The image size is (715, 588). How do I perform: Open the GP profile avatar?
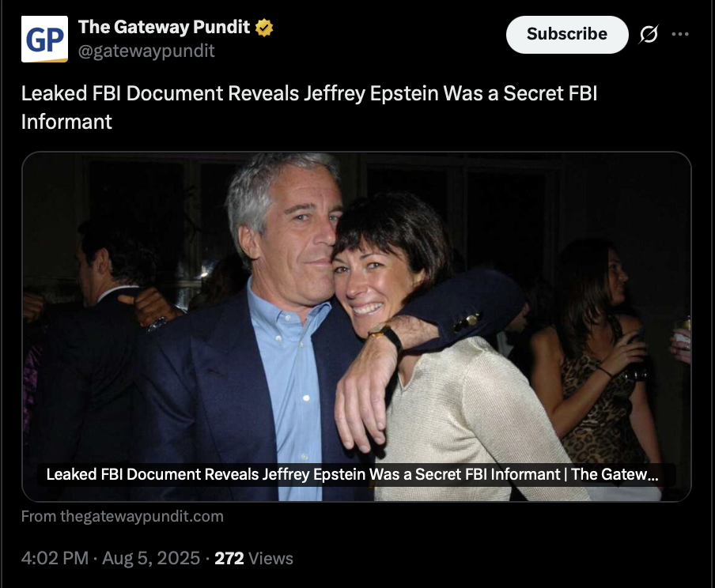[x=44, y=39]
